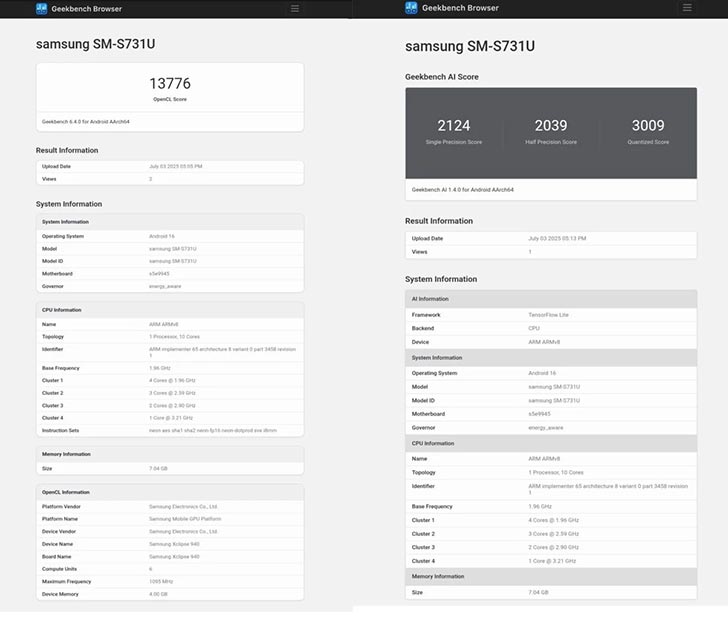Viewport: 728px width, 619px height.
Task: Click the Device Vendor row
Action: pyautogui.click(x=170, y=531)
